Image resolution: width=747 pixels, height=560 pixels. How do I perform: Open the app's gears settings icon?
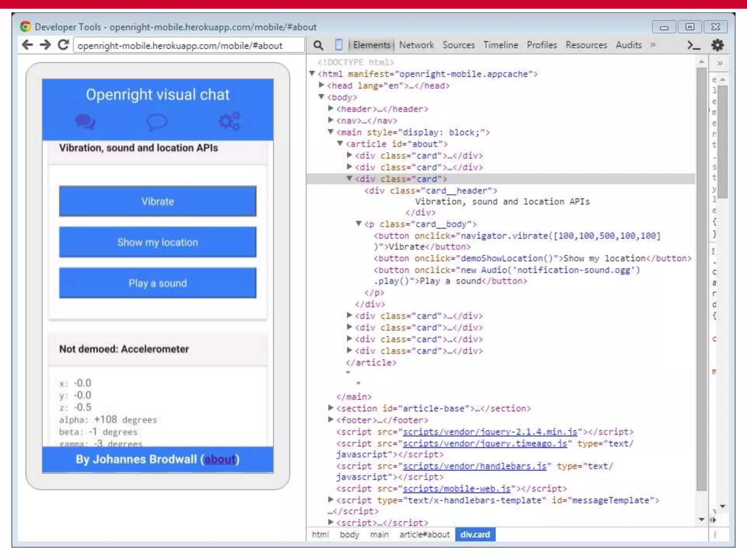click(x=229, y=121)
